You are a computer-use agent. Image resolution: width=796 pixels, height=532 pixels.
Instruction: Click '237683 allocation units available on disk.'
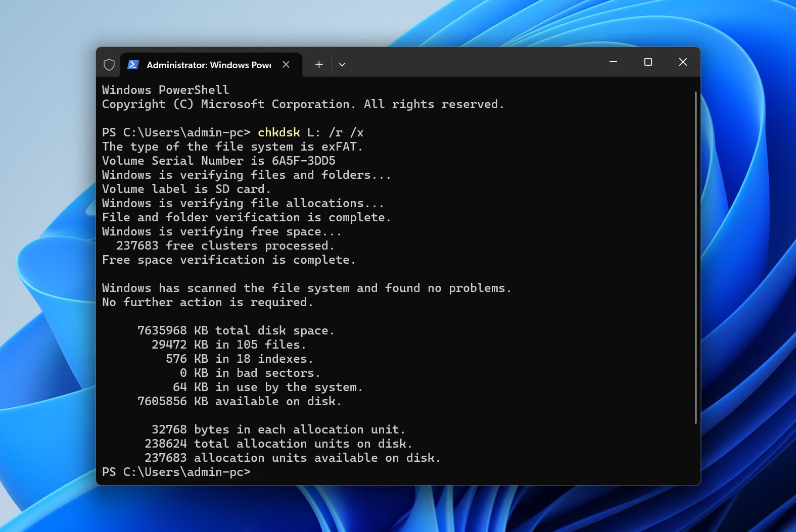[293, 458]
